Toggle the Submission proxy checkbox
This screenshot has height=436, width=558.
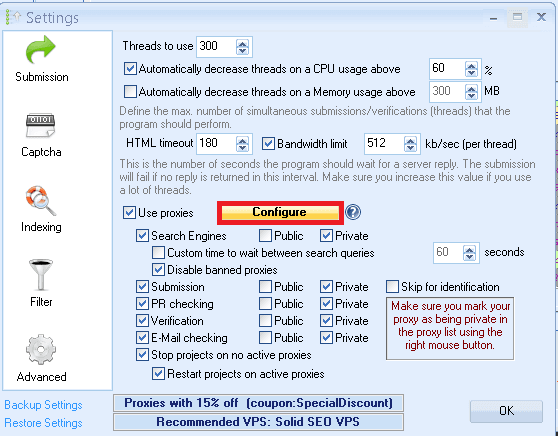(x=142, y=287)
